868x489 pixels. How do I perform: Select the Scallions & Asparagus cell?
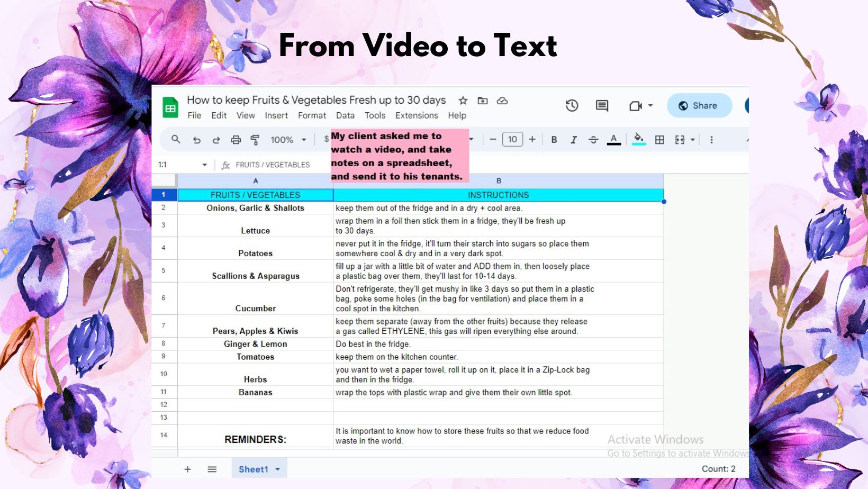(x=256, y=271)
